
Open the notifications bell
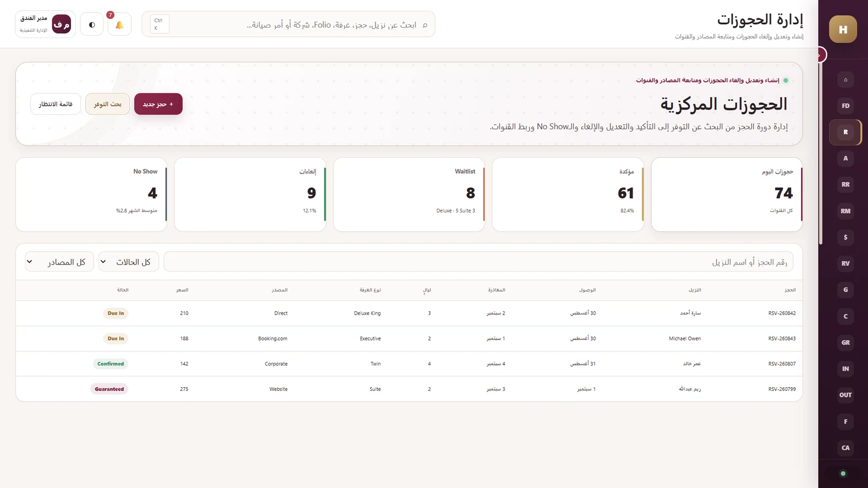point(119,24)
